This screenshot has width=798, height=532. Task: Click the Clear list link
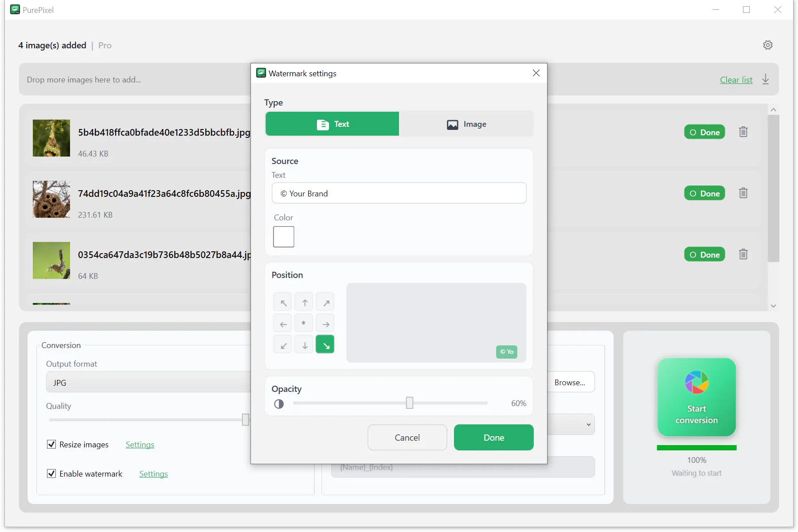click(736, 80)
